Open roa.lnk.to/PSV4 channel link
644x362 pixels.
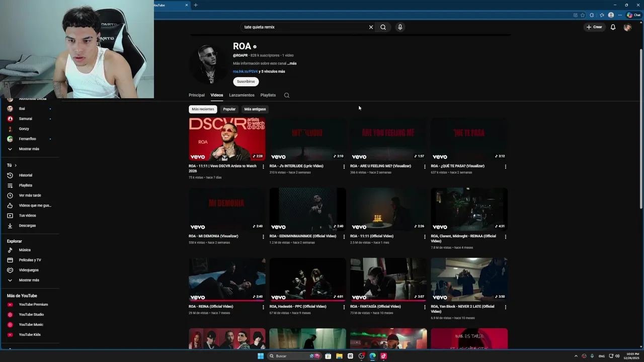click(x=245, y=71)
